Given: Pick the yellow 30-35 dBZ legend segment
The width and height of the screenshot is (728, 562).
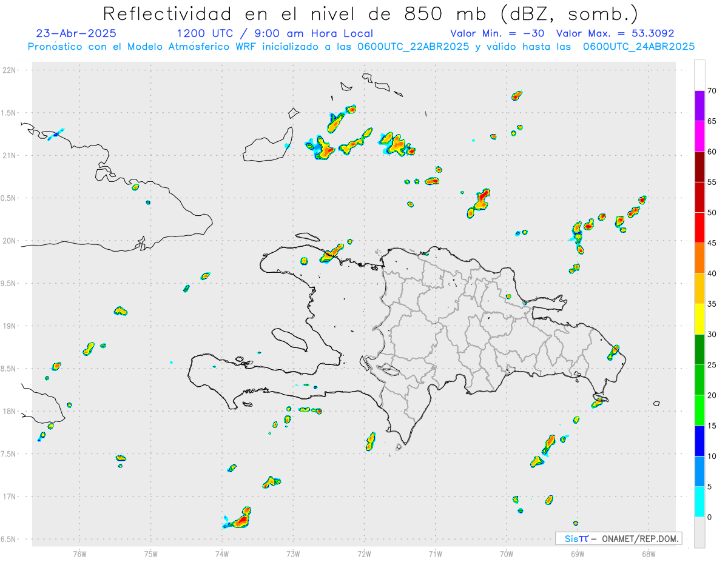Looking at the screenshot, I should [699, 319].
